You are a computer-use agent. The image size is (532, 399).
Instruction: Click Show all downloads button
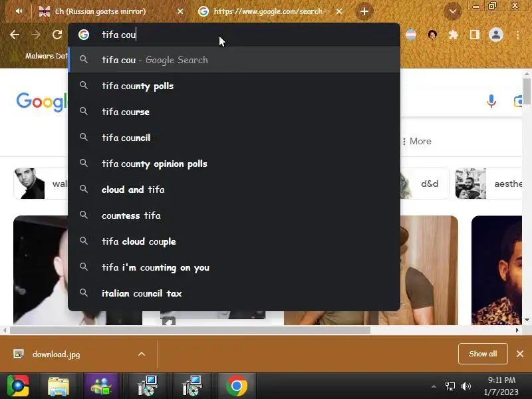[483, 354]
